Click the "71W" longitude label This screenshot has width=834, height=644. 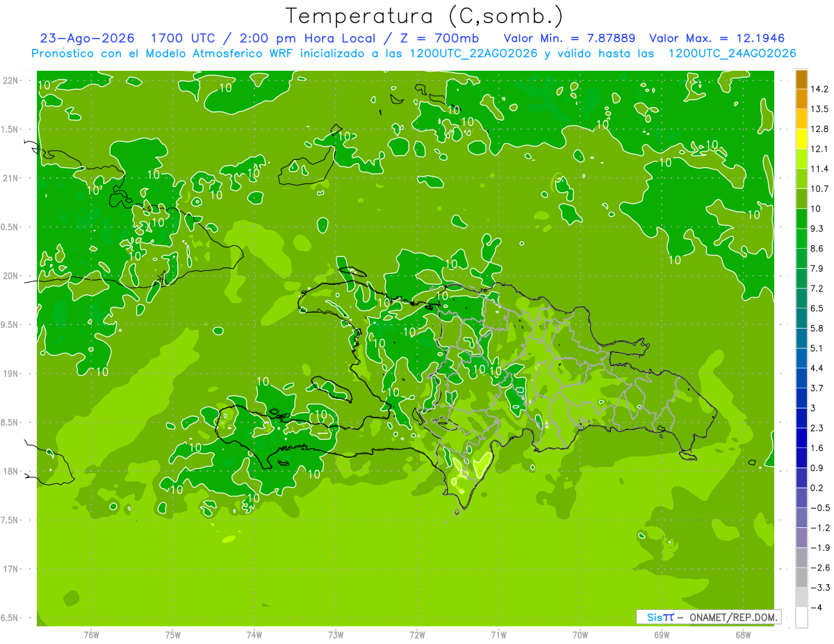[x=498, y=635]
